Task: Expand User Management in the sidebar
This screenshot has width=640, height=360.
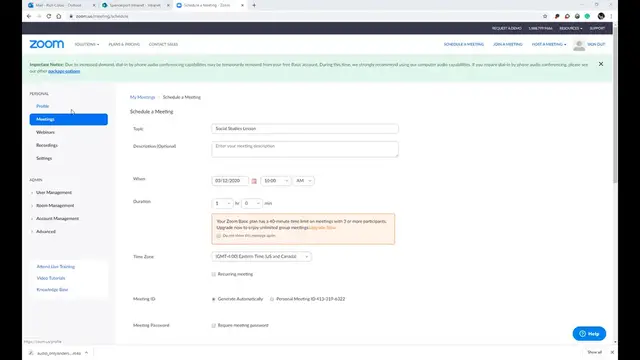Action: click(53, 193)
